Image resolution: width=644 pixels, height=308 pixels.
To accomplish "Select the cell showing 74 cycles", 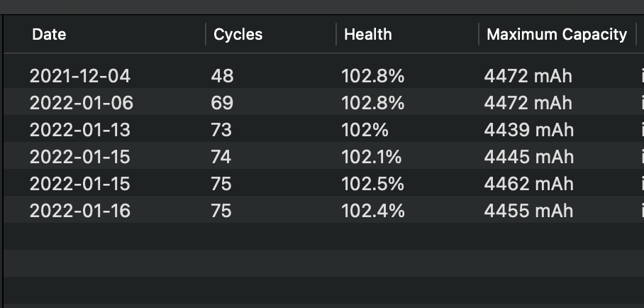I will 221,157.
